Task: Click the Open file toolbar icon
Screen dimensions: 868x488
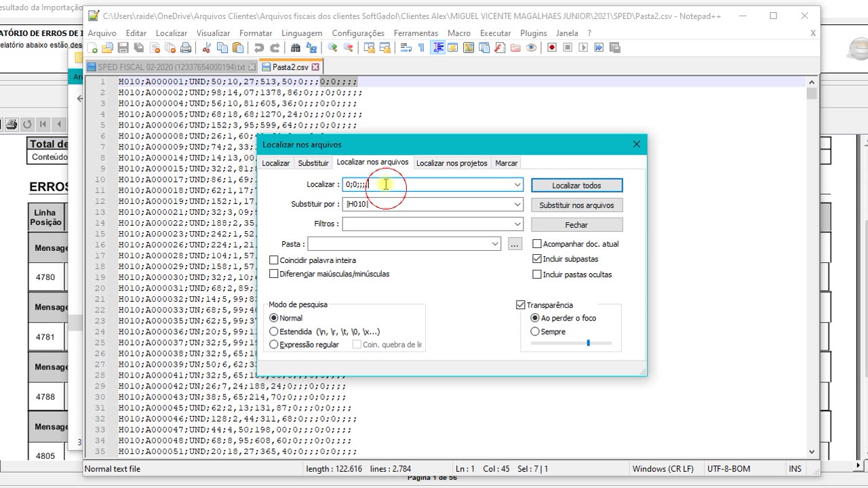Action: click(108, 47)
